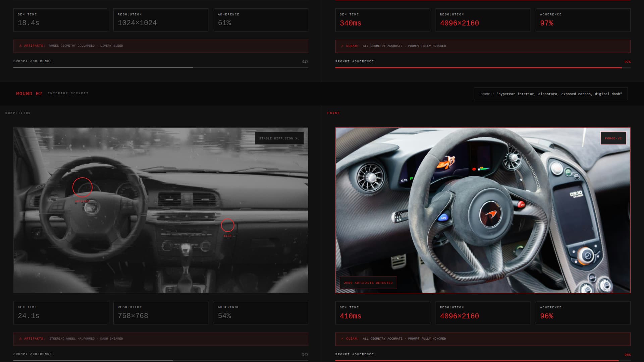The width and height of the screenshot is (644, 362).
Task: Click the ARTIFACTS: STEERING WHEEL MALFORMED banner
Action: click(x=160, y=339)
